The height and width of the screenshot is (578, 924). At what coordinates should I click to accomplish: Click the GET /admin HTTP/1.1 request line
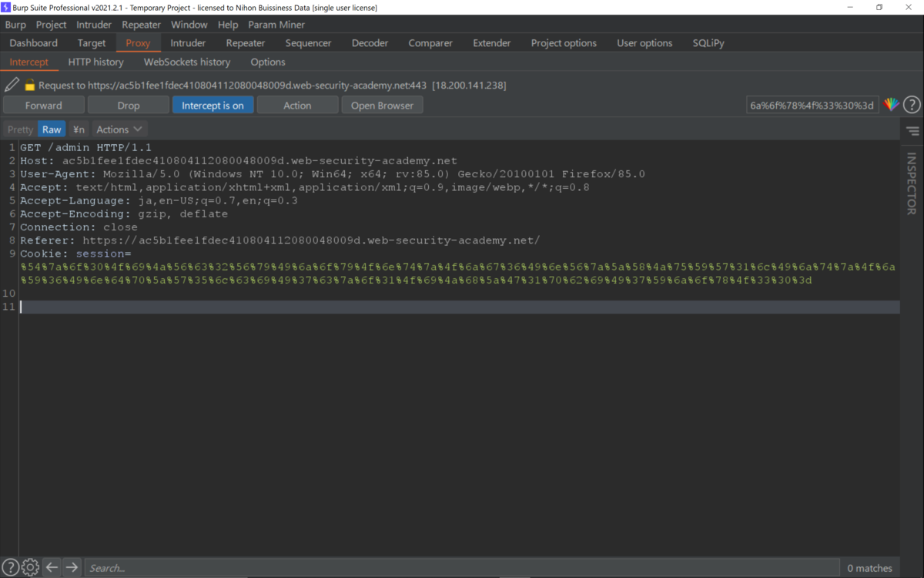pos(85,147)
